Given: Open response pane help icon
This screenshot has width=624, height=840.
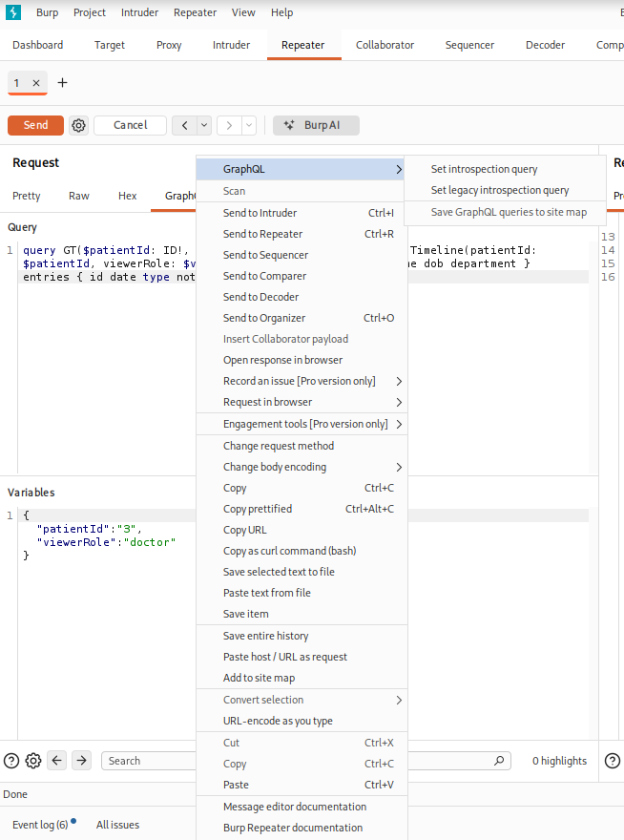Looking at the screenshot, I should [x=613, y=761].
